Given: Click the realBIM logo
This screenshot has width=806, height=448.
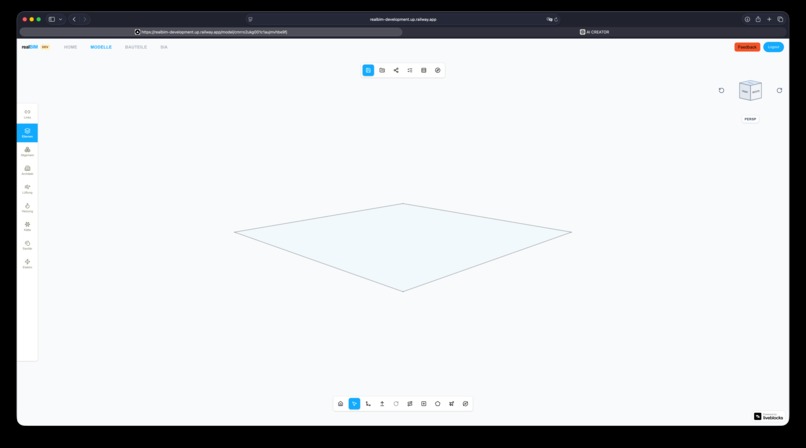Looking at the screenshot, I should (x=30, y=47).
